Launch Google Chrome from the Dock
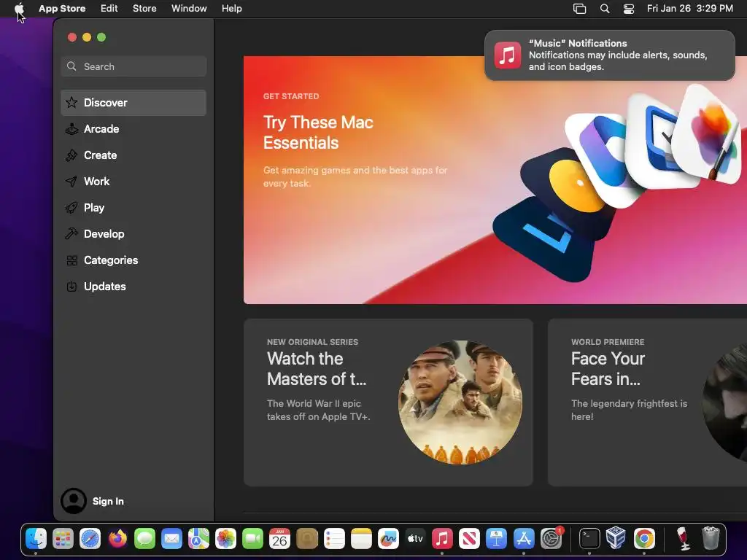 coord(644,539)
